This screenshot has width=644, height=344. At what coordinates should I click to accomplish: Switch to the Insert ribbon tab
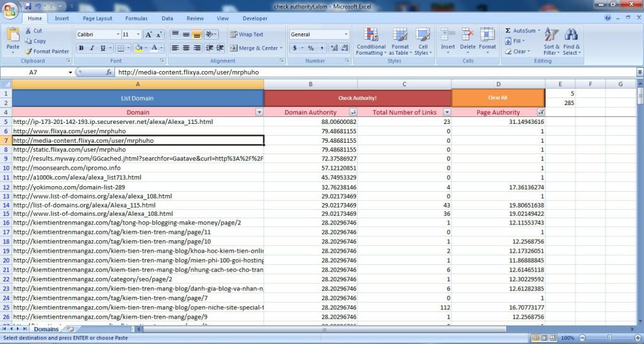[62, 18]
